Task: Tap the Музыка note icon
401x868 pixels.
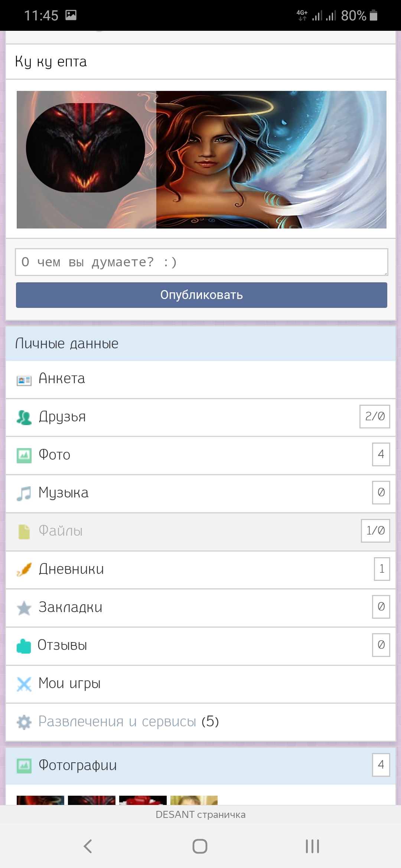Action: [x=24, y=494]
